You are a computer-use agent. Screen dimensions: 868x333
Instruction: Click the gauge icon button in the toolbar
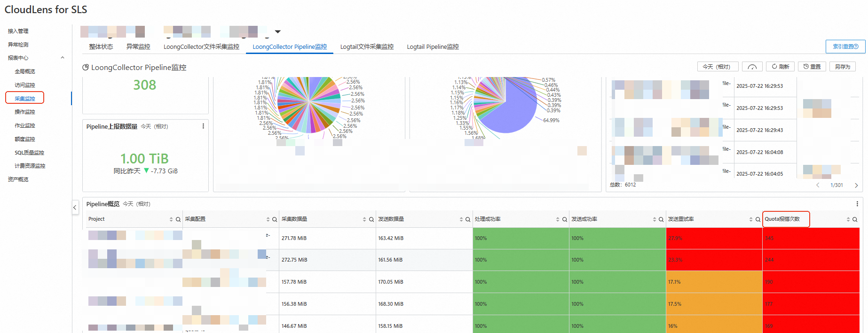pyautogui.click(x=752, y=67)
